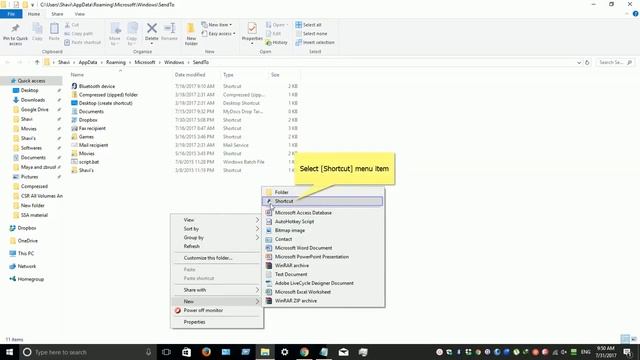Viewport: 640px width, 360px height.
Task: Select Google Drive in navigation pane
Action: 34,109
